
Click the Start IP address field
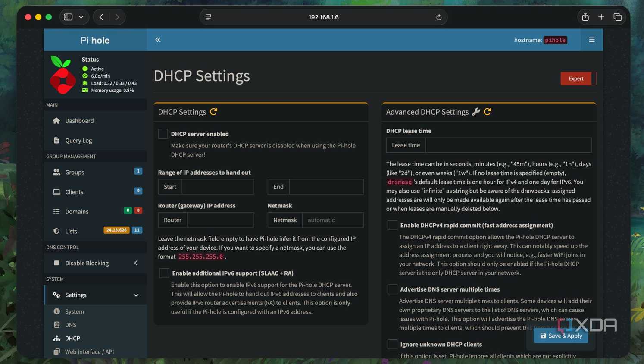pos(218,187)
